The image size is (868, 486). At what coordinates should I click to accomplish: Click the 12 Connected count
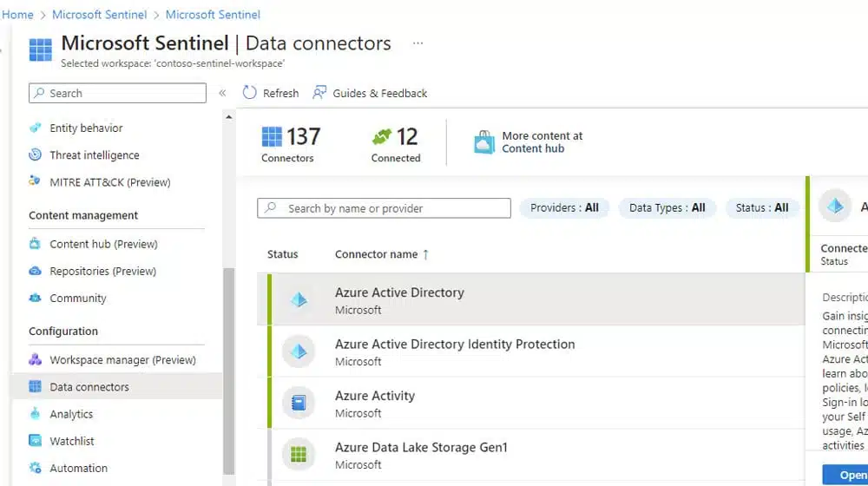(407, 136)
